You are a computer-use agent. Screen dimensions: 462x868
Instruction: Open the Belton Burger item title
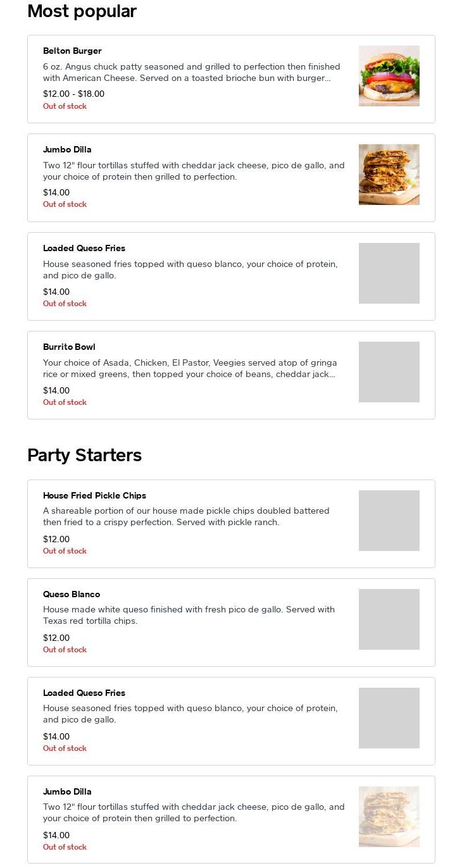tap(72, 51)
